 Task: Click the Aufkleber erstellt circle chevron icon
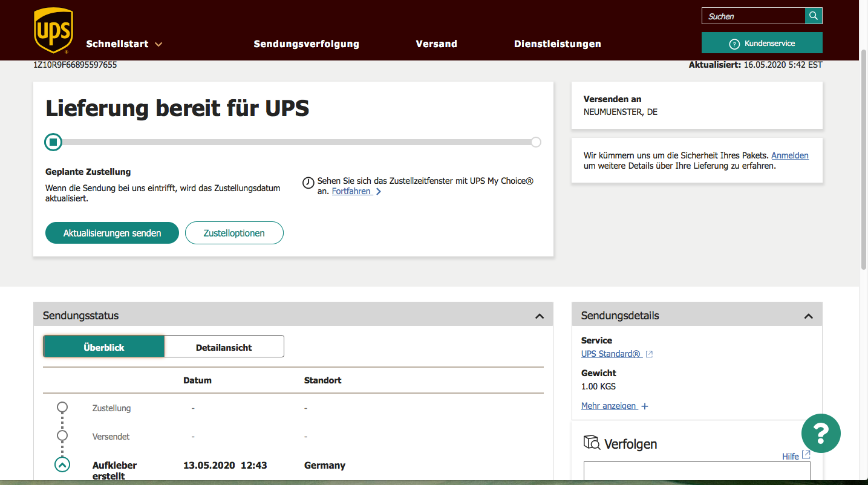click(62, 464)
